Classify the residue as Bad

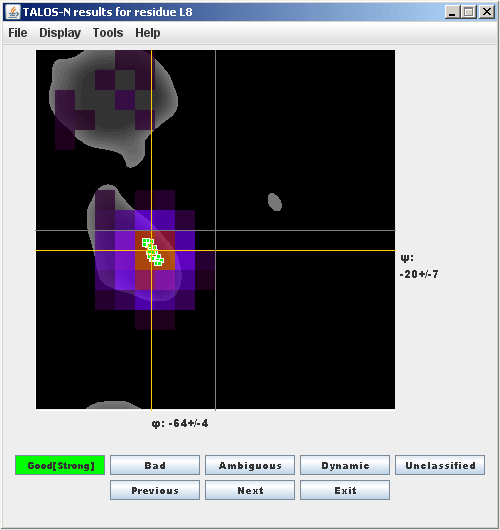click(x=155, y=465)
